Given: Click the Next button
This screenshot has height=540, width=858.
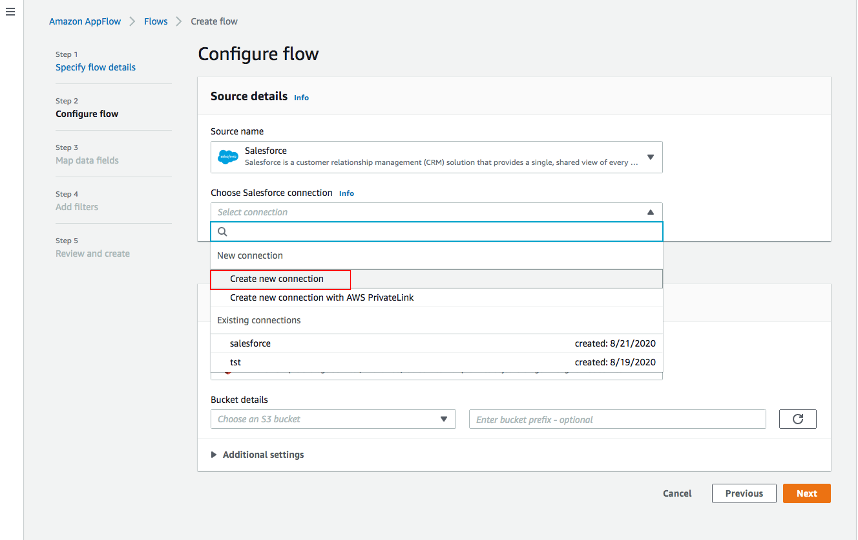Looking at the screenshot, I should [806, 493].
